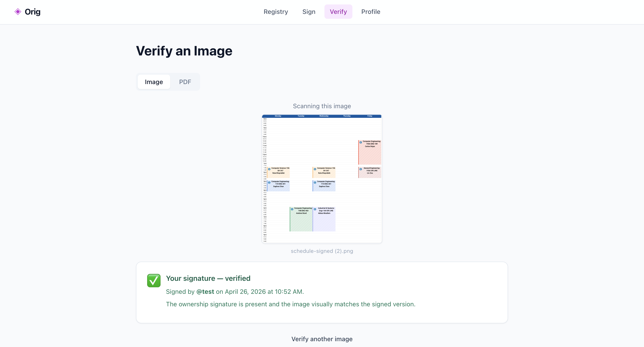Go to the Sign page

pos(309,11)
